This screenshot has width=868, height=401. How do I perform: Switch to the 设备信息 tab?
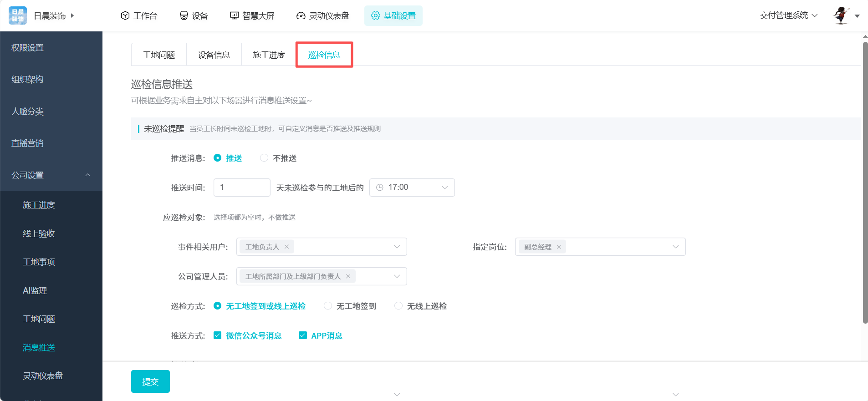click(x=214, y=55)
